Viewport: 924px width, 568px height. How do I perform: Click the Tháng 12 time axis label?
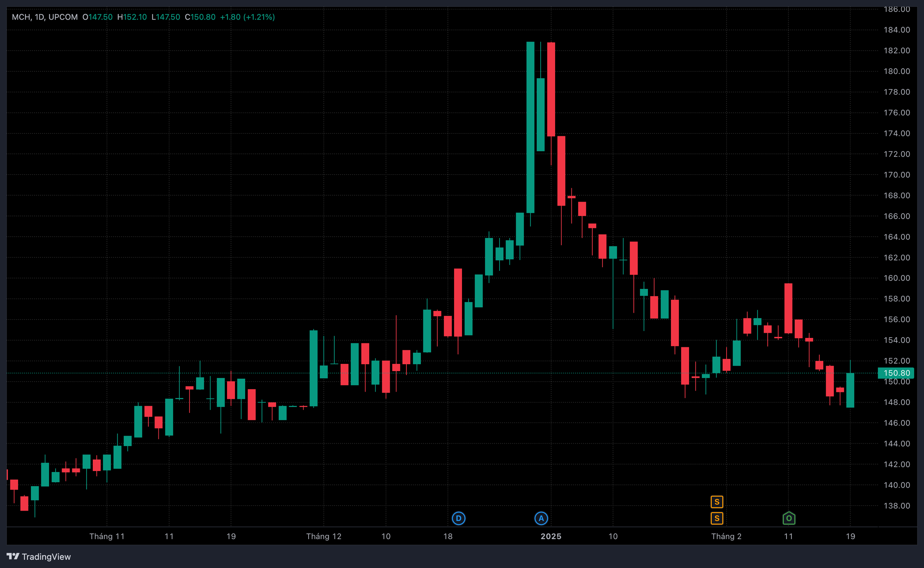(x=324, y=536)
